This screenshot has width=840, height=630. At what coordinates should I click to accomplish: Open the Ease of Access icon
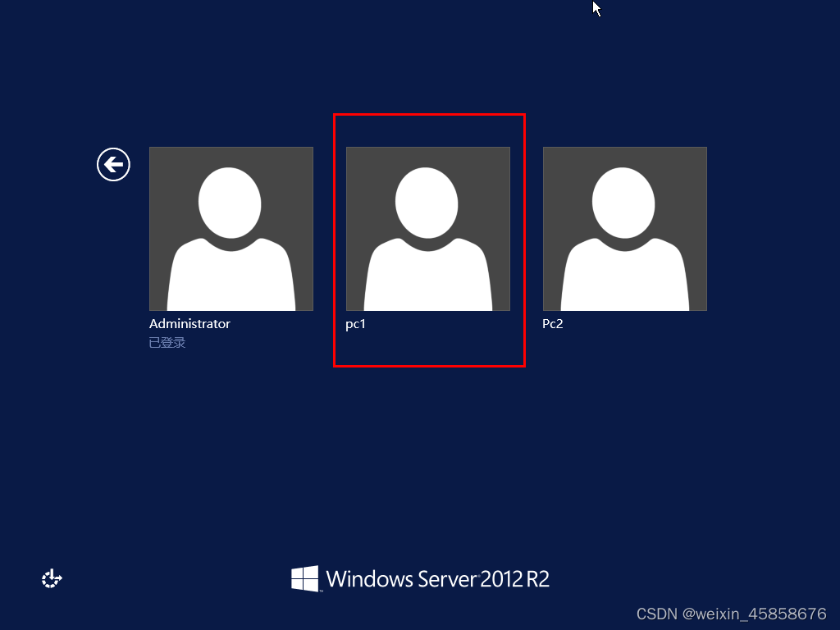(x=52, y=578)
